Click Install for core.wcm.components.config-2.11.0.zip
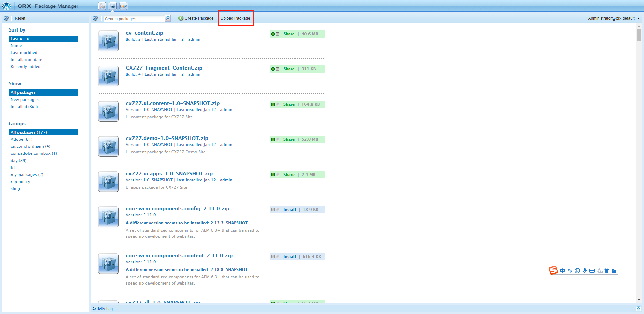 289,210
